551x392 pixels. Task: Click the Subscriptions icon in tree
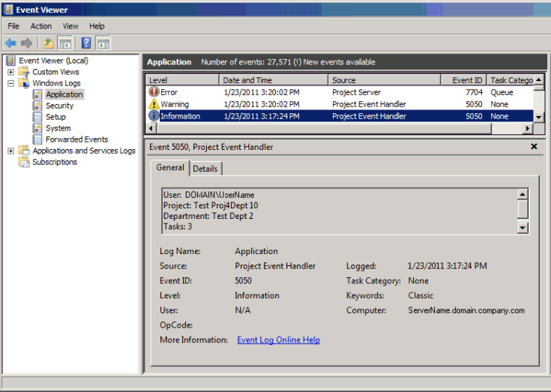24,162
